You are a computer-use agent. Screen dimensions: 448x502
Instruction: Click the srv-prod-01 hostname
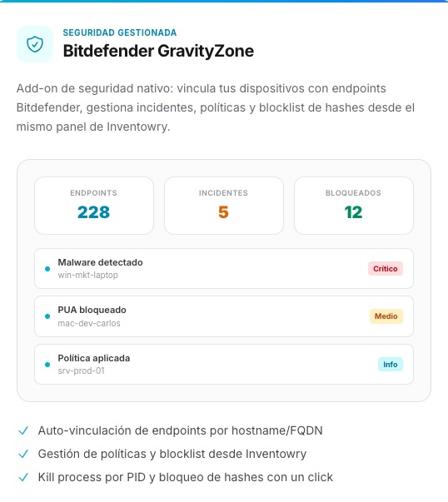tap(81, 370)
